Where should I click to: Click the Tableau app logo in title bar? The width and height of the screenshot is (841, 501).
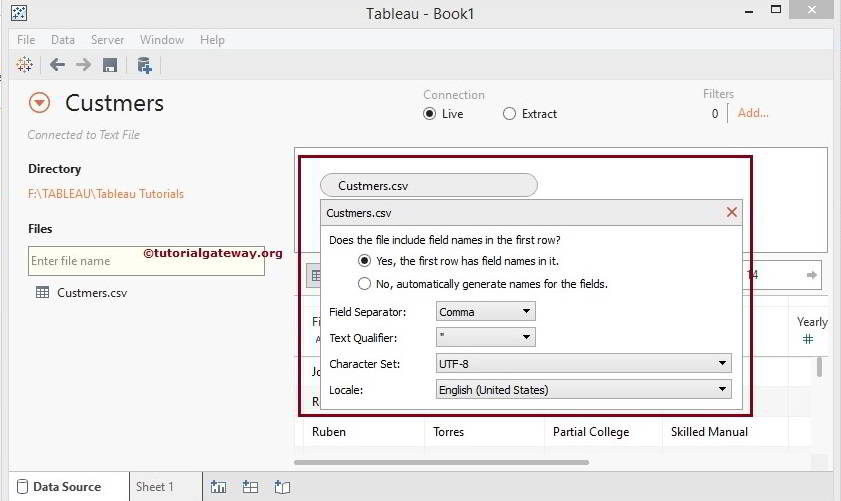tap(19, 12)
